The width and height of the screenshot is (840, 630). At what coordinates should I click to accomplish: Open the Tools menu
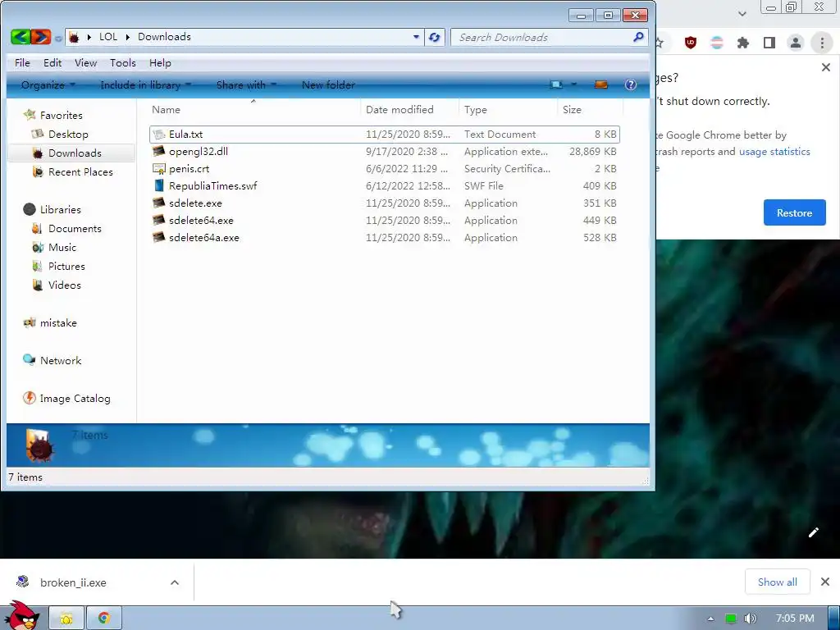(123, 63)
